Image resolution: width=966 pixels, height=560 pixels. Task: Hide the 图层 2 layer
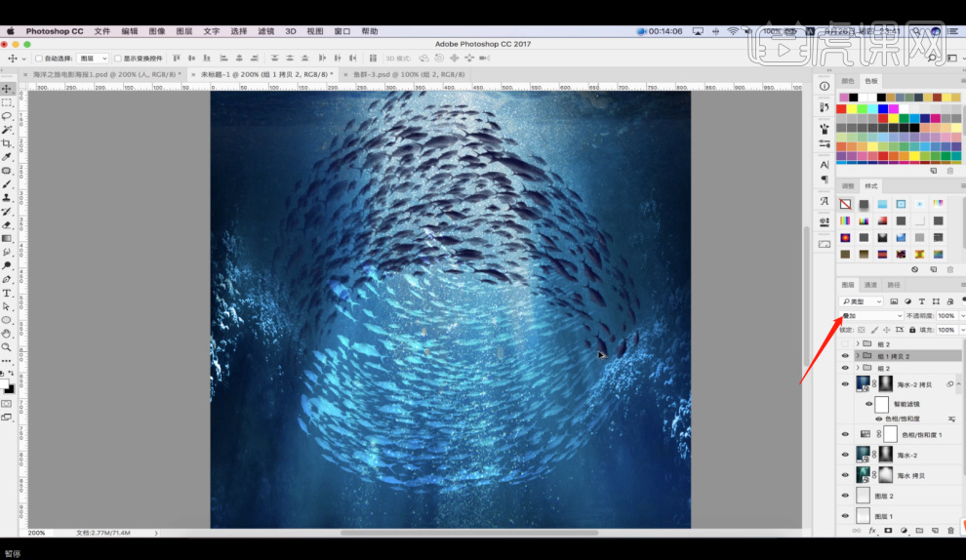point(845,496)
